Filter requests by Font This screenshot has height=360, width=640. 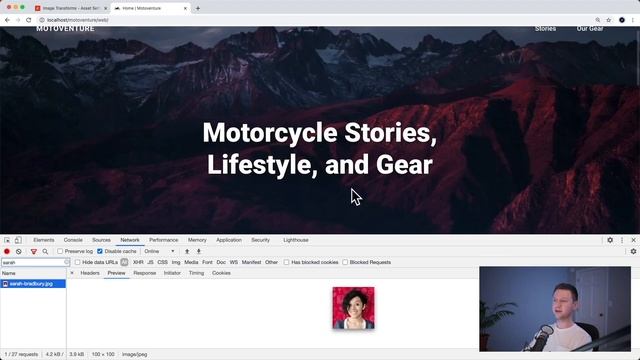pos(207,262)
